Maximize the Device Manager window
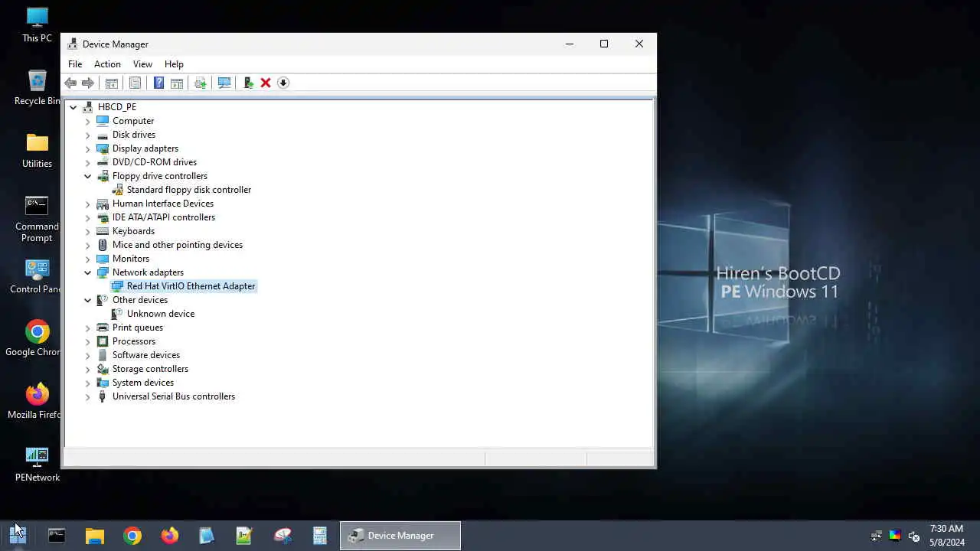 pos(604,44)
